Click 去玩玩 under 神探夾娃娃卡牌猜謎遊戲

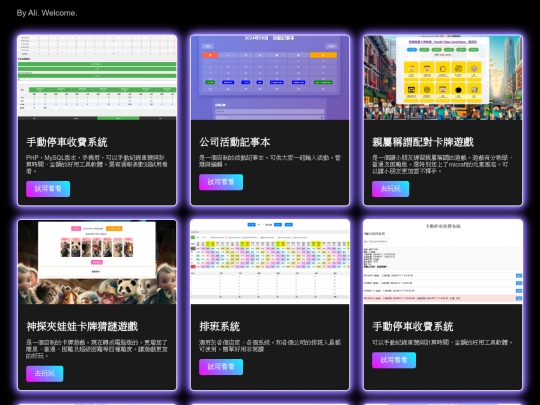click(44, 374)
